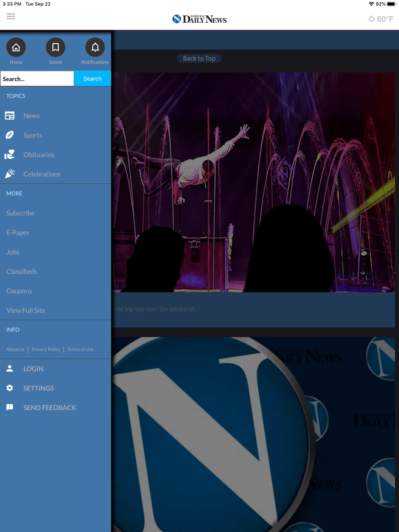Select the News menu item

point(32,116)
